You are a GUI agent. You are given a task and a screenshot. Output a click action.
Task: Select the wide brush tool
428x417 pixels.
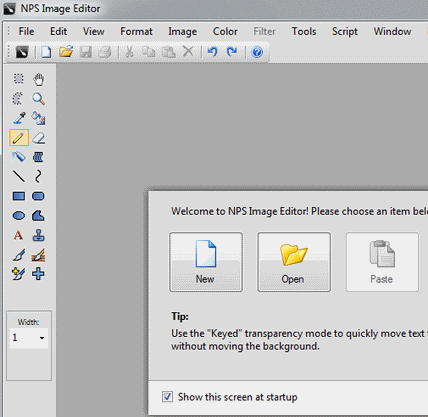coord(38,157)
